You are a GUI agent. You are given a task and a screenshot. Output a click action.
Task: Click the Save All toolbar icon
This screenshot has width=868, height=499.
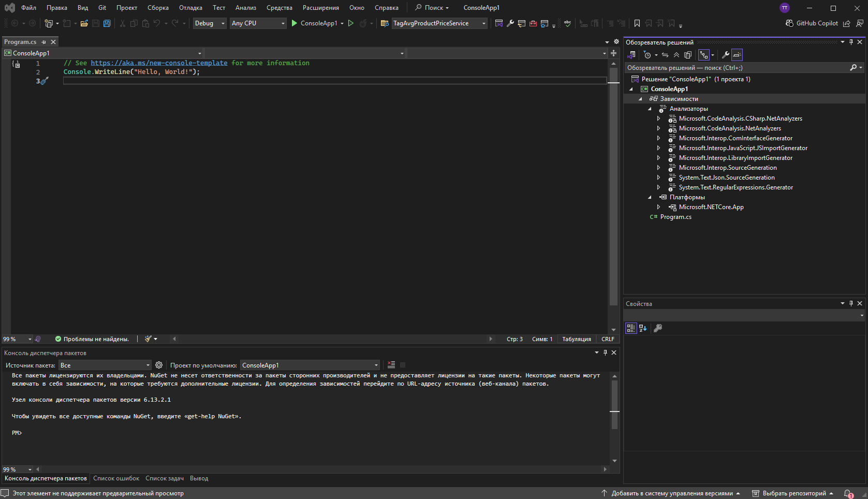[107, 23]
